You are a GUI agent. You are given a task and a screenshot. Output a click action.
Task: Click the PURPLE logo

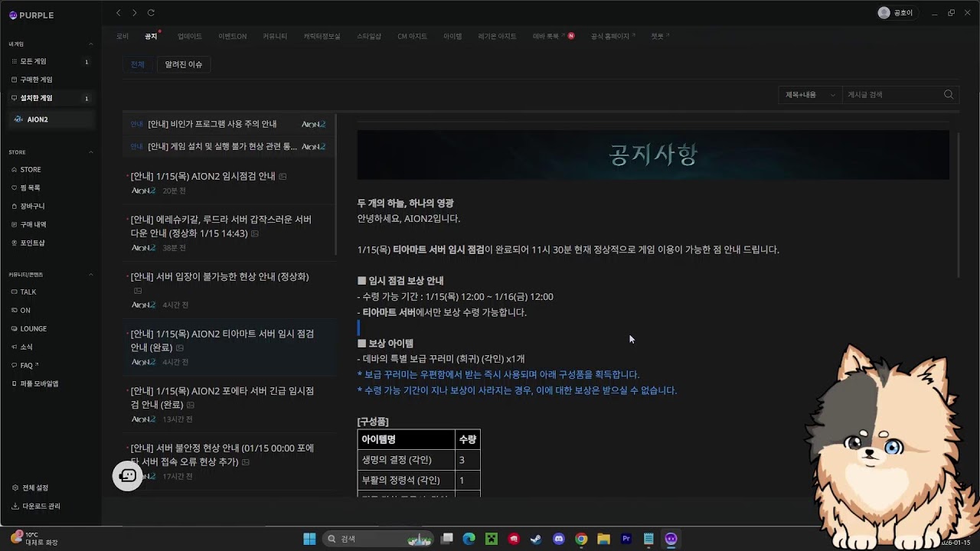pyautogui.click(x=31, y=15)
